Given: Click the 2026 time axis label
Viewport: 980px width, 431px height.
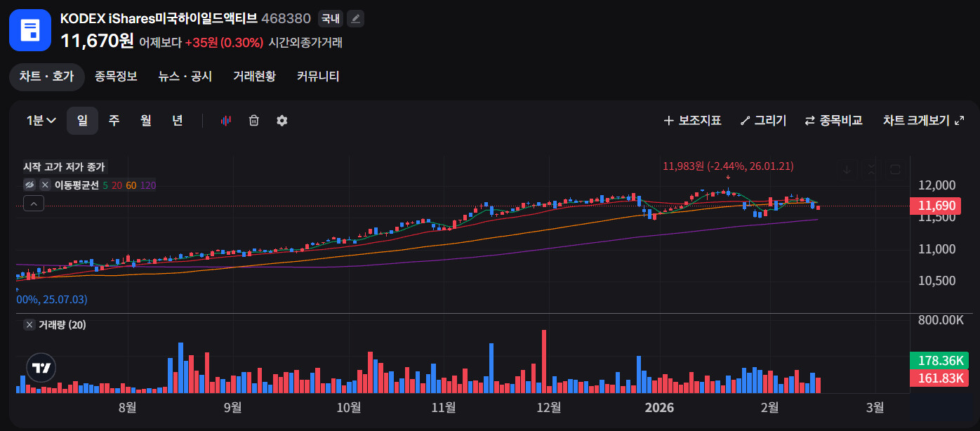Looking at the screenshot, I should [659, 408].
